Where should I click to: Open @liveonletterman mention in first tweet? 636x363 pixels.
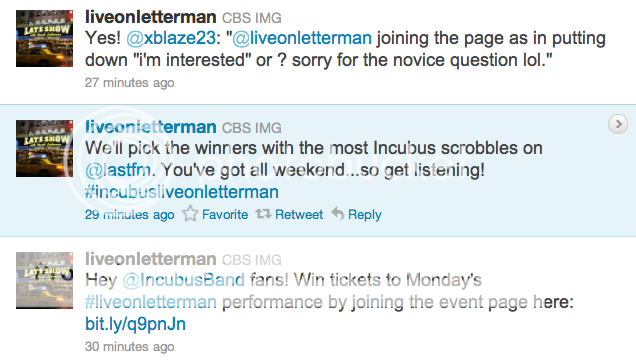[x=302, y=38]
